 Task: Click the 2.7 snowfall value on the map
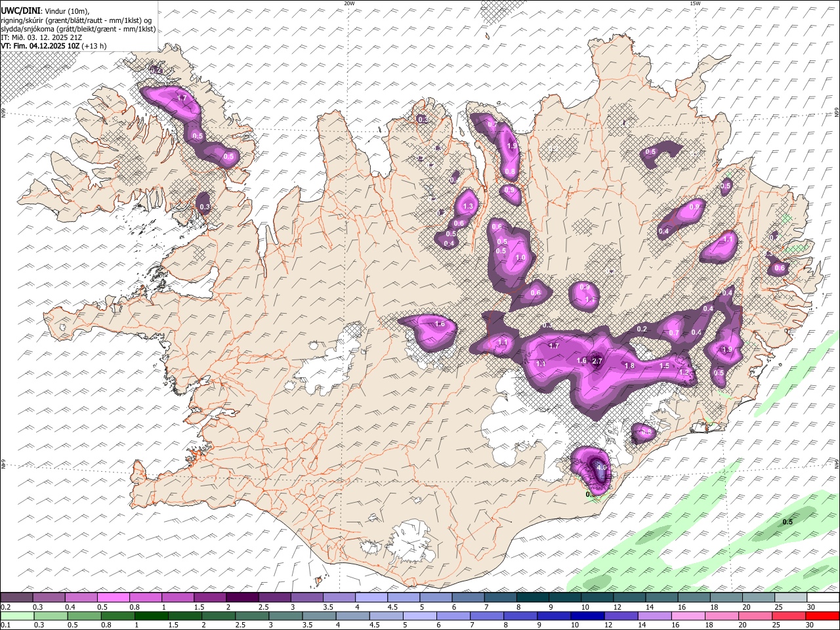pos(597,361)
